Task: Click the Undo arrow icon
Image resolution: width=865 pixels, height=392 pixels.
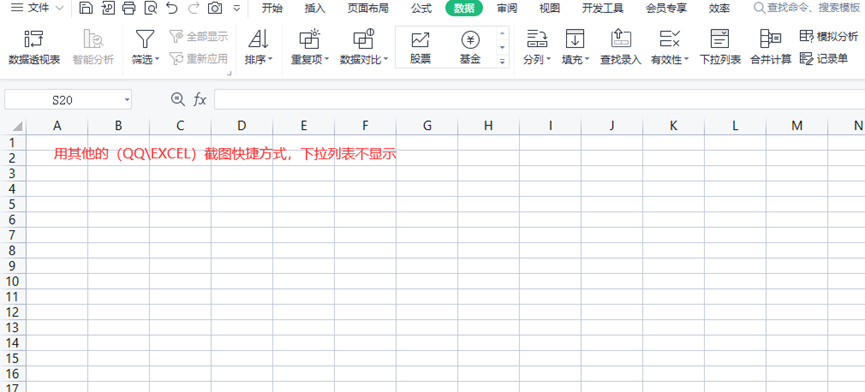Action: pyautogui.click(x=172, y=8)
